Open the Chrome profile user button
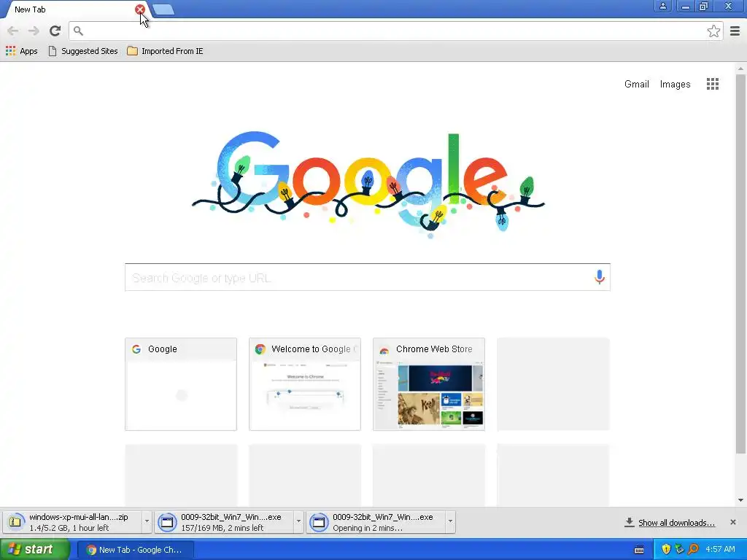 [x=662, y=6]
